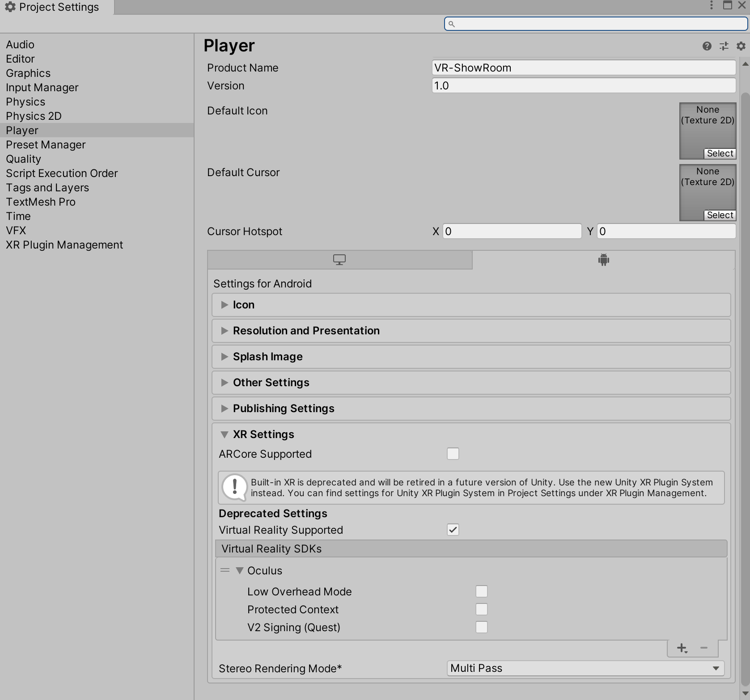Open the Project Settings window kebab menu
This screenshot has height=700, width=750.
point(712,5)
